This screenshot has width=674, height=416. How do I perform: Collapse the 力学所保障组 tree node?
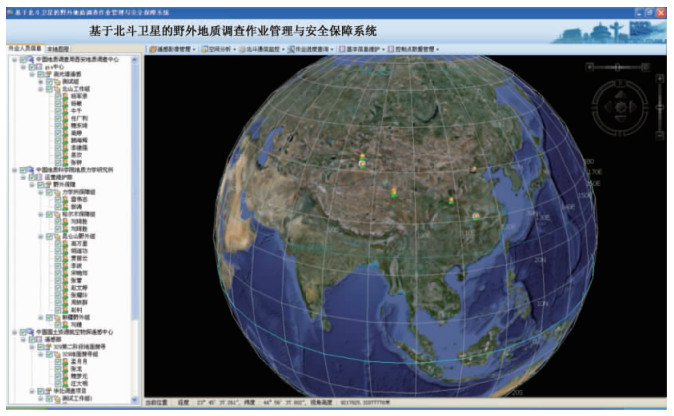41,192
